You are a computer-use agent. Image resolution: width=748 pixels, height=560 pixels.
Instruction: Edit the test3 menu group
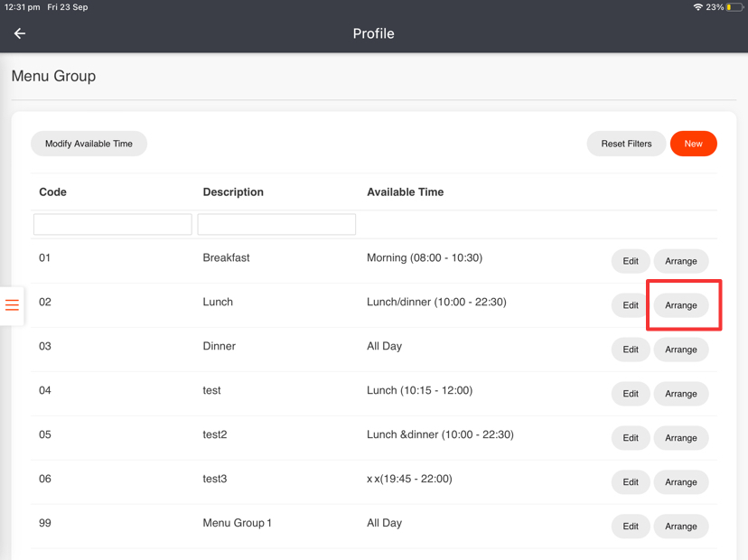coord(631,482)
